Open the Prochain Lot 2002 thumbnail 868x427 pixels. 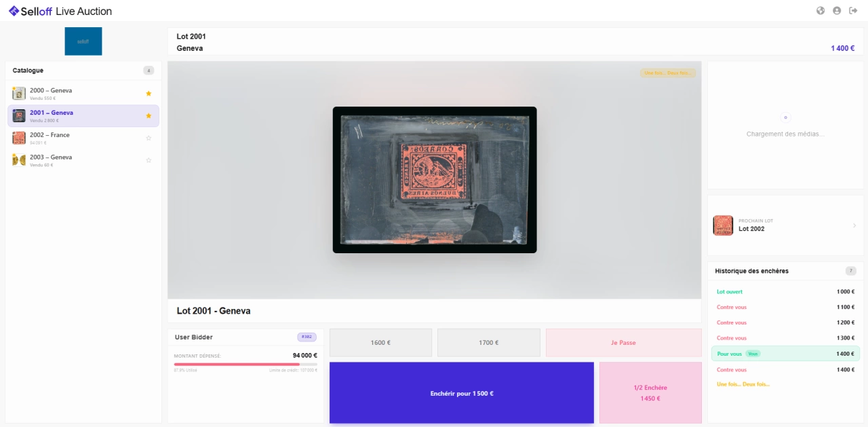pos(723,225)
